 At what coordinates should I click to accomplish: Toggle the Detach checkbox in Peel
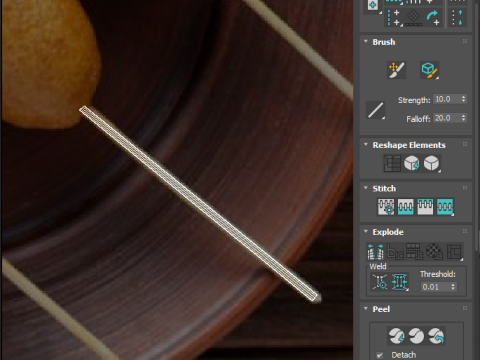point(379,355)
